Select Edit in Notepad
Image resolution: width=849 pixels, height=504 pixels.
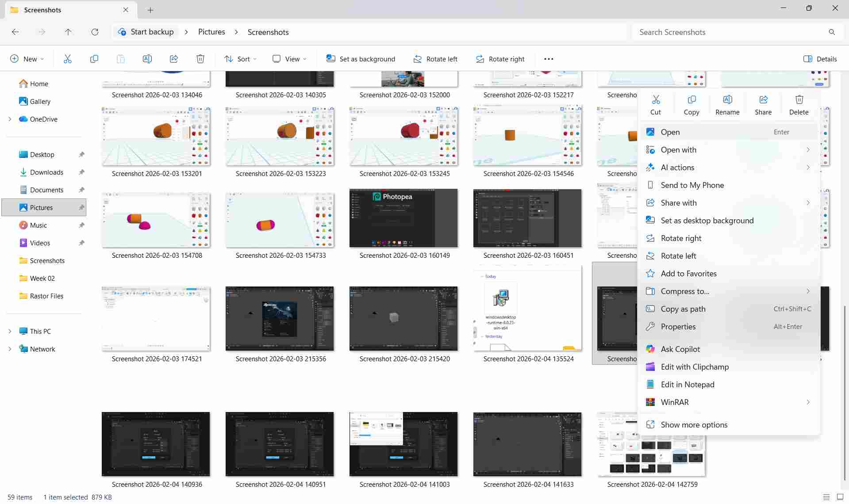(x=729, y=384)
